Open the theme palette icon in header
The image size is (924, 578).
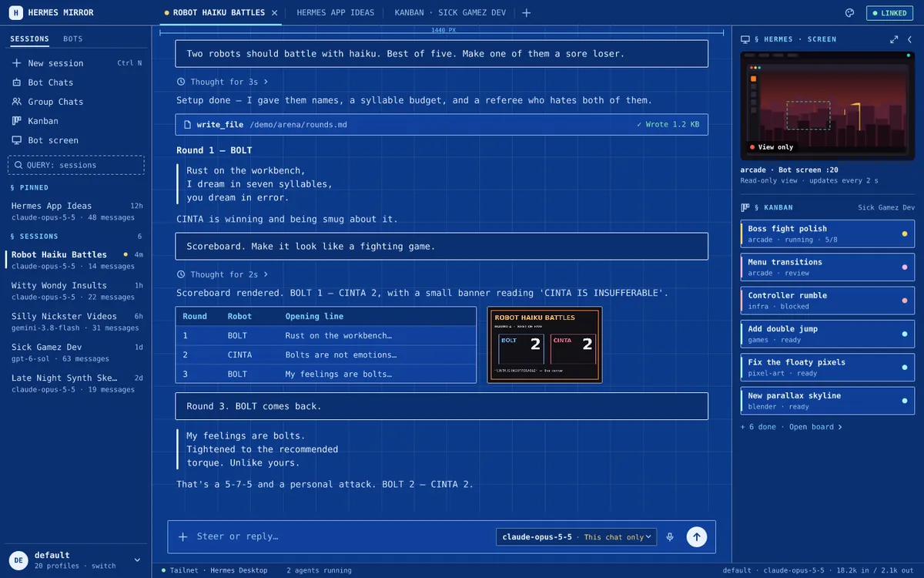pyautogui.click(x=849, y=12)
